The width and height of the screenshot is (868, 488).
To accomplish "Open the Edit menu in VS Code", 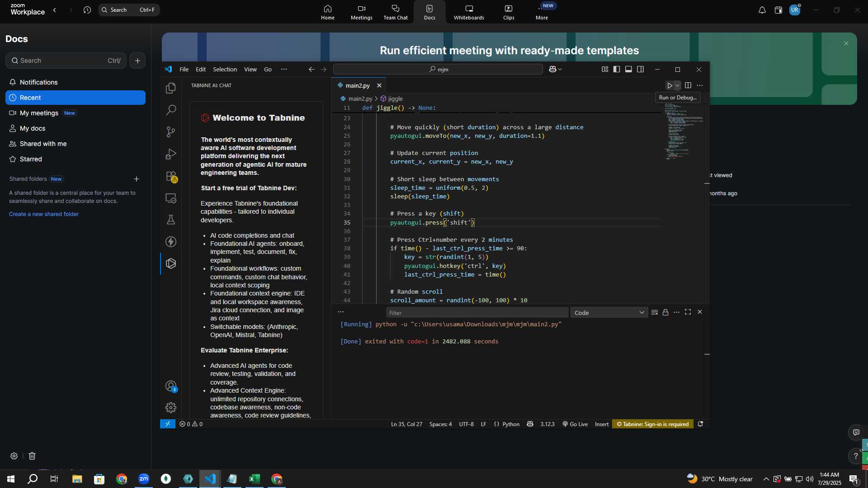I will (x=201, y=69).
